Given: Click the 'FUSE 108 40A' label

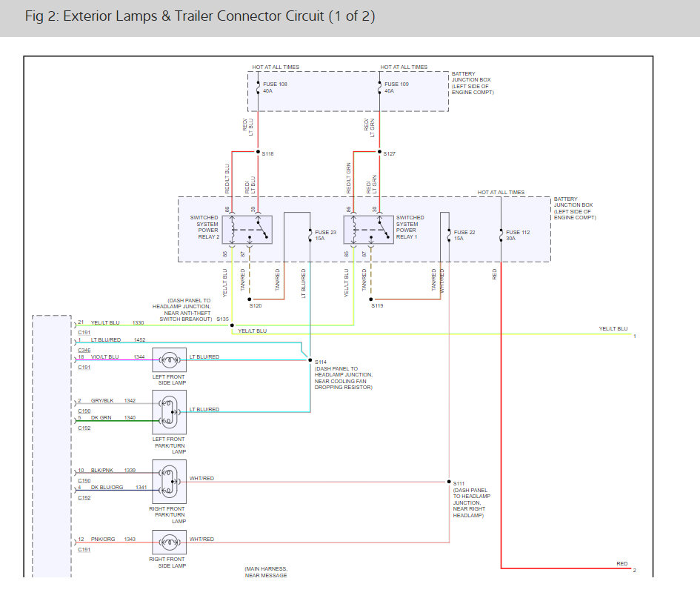Looking at the screenshot, I should point(275,87).
